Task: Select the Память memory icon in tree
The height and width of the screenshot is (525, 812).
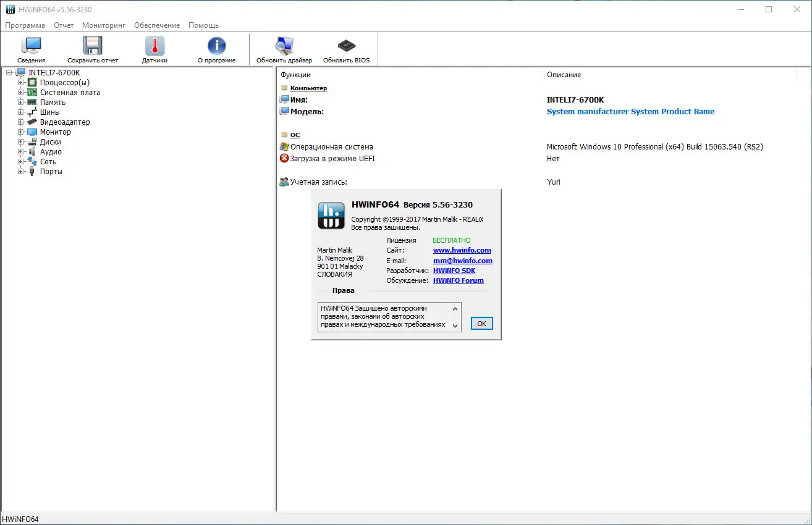Action: (31, 102)
